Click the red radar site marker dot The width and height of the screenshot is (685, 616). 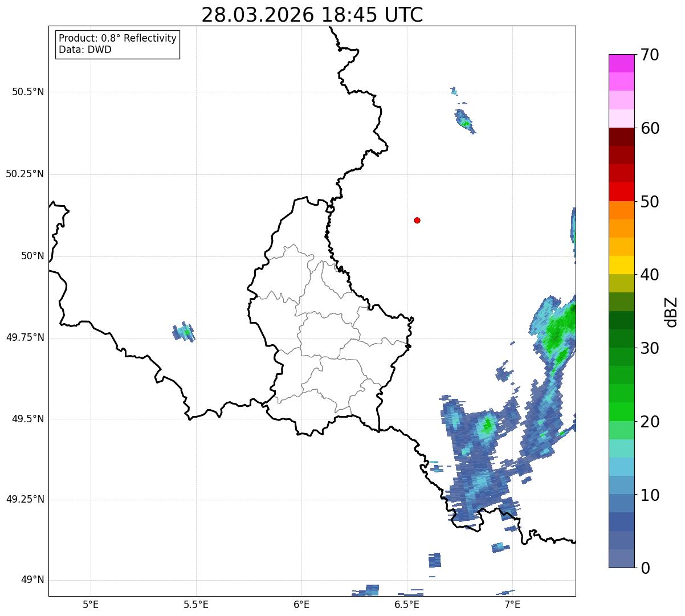point(417,220)
